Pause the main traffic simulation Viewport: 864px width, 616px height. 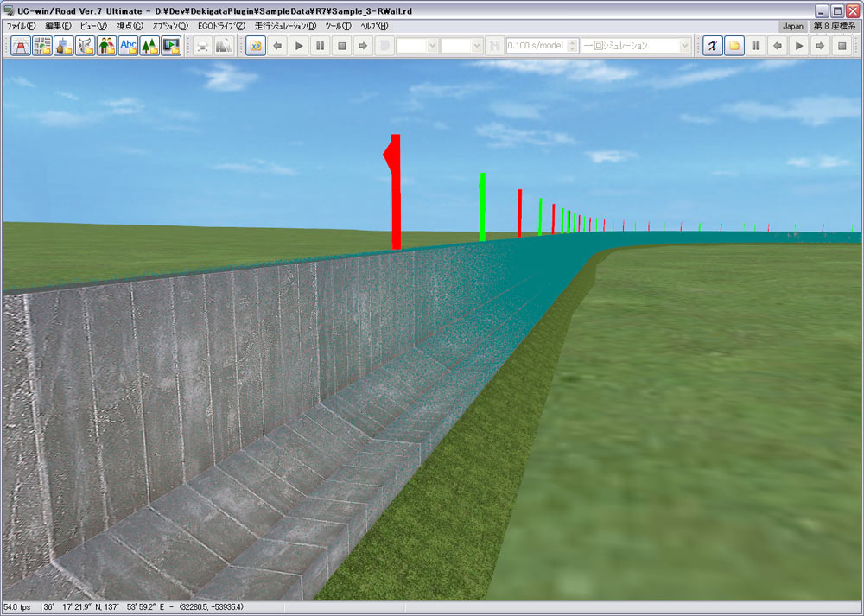coord(321,46)
